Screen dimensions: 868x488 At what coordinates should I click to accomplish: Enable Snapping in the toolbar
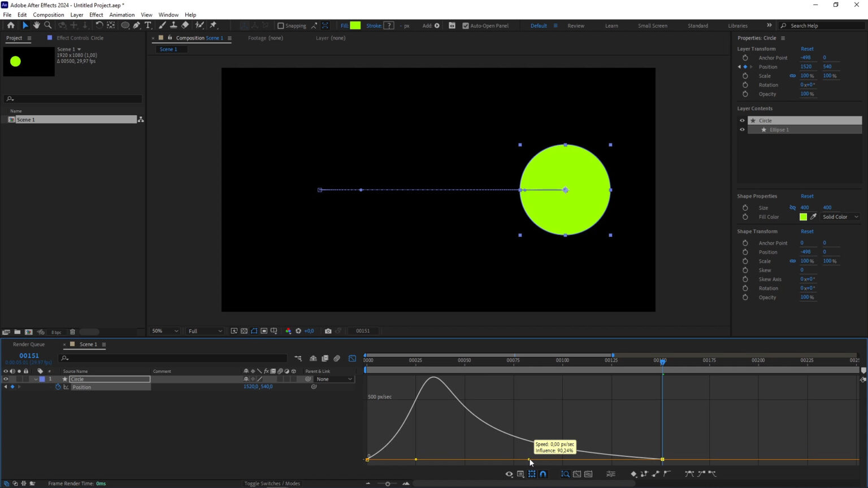click(x=281, y=25)
